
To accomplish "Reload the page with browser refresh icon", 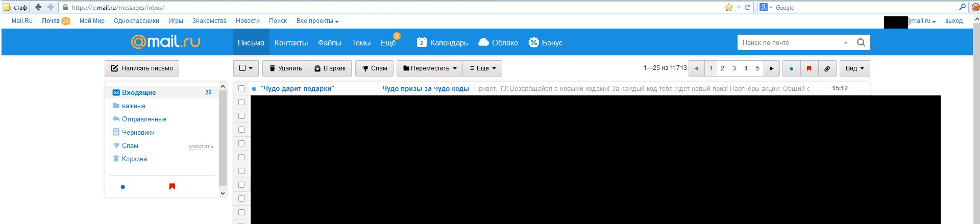I will point(748,7).
